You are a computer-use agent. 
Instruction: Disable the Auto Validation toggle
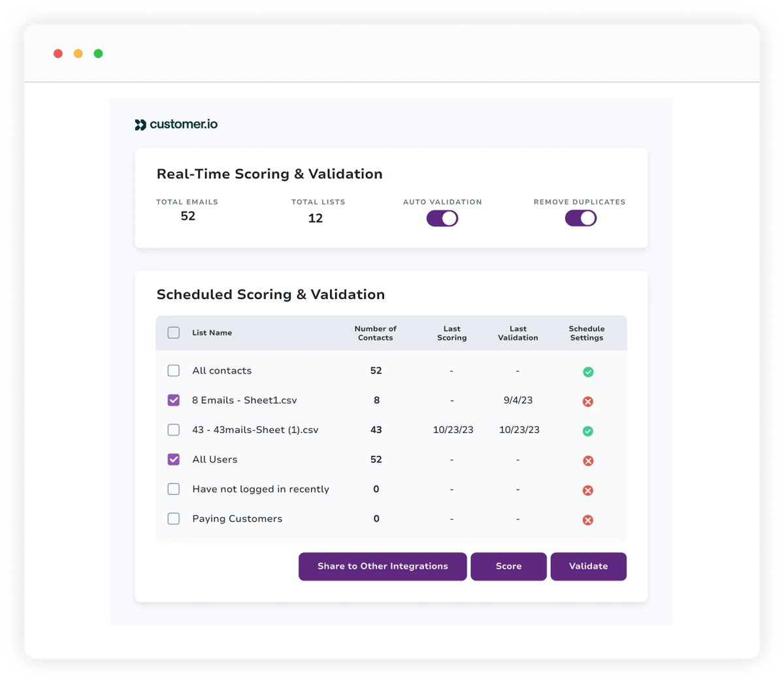tap(442, 219)
